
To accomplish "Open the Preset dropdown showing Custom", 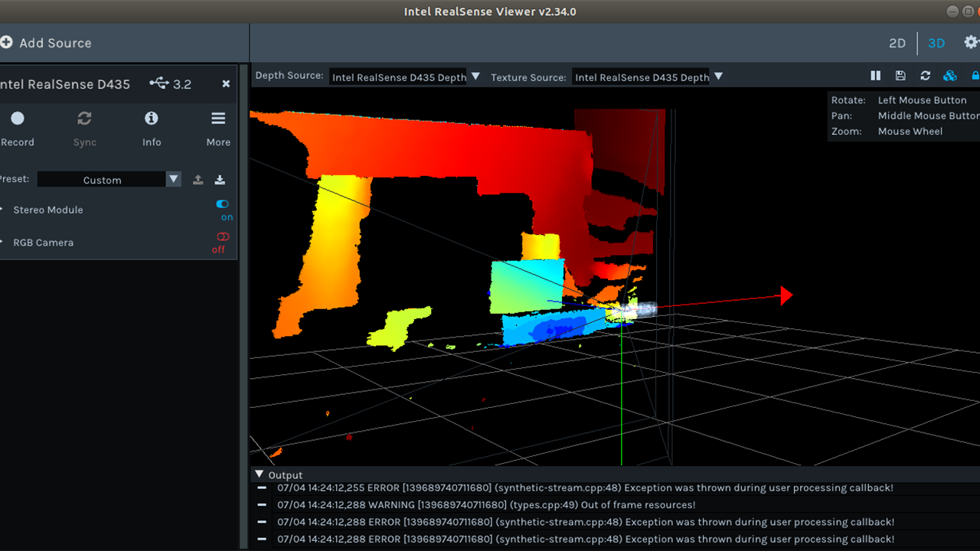I will 109,180.
